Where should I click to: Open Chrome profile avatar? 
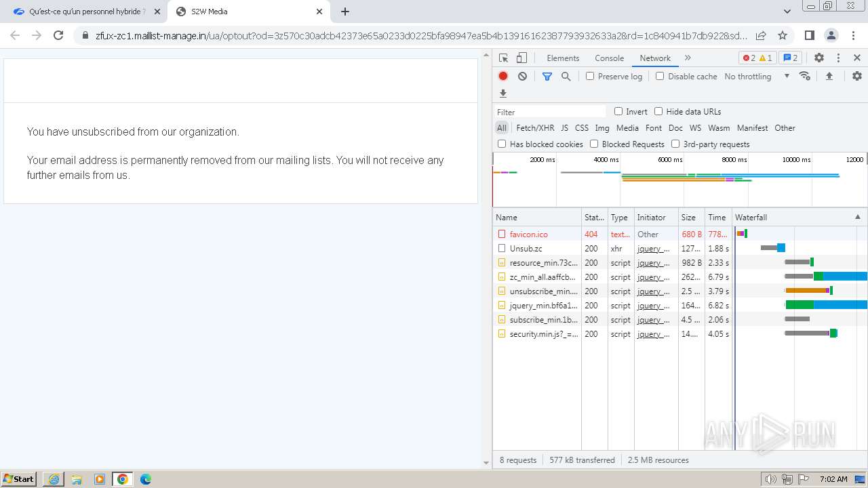coord(831,35)
